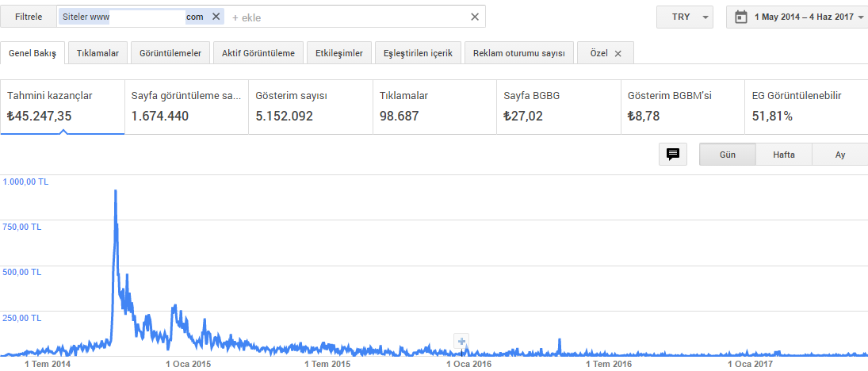Click the 98.687 clicks value
The width and height of the screenshot is (868, 371).
click(x=400, y=117)
